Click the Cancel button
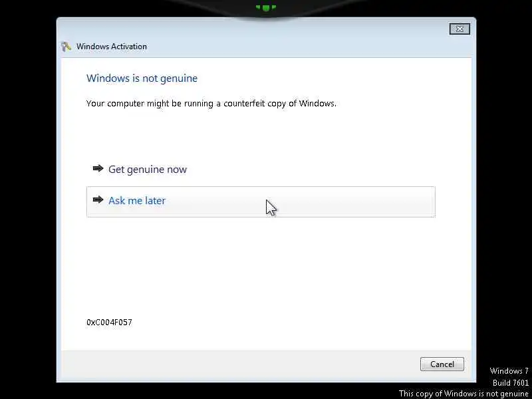 tap(442, 364)
